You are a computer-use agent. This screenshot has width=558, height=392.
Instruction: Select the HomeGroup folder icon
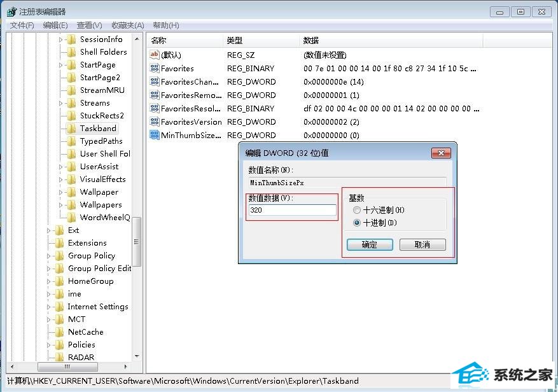pos(59,281)
